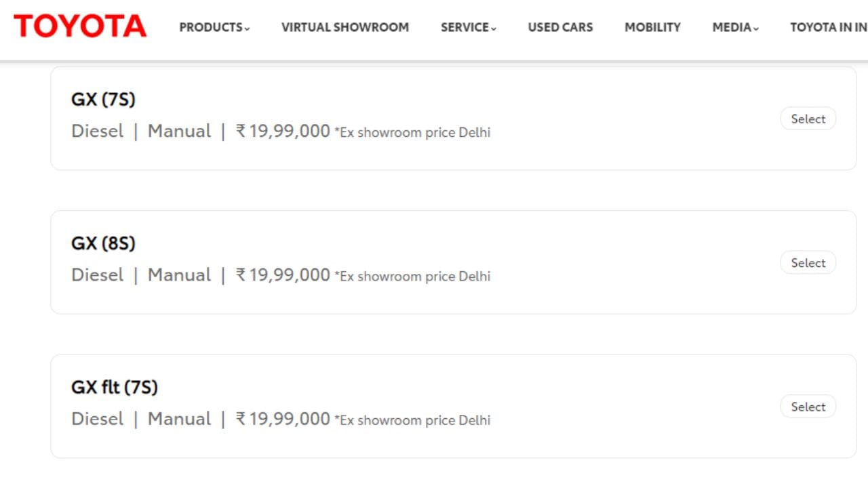Click Manual in the GX (8S) card
Image resolution: width=868 pixels, height=488 pixels.
coord(180,274)
